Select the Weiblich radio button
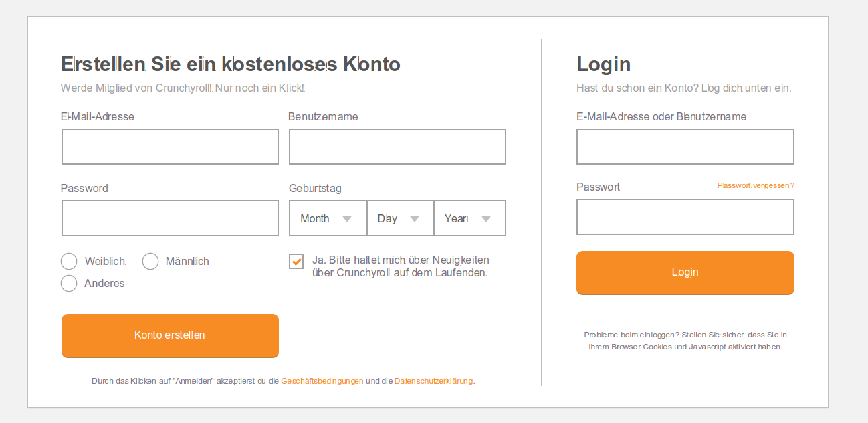Viewport: 868px width, 423px height. [69, 261]
